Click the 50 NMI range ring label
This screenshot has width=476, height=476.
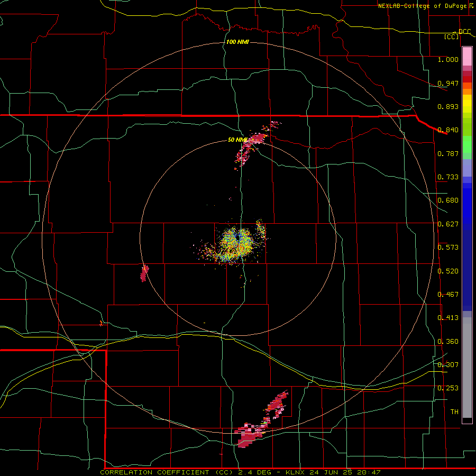[237, 140]
